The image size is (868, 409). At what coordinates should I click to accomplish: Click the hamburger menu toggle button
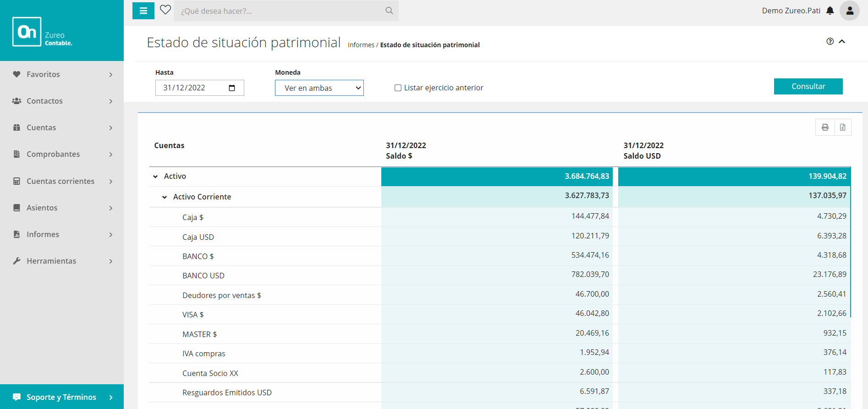coord(143,11)
